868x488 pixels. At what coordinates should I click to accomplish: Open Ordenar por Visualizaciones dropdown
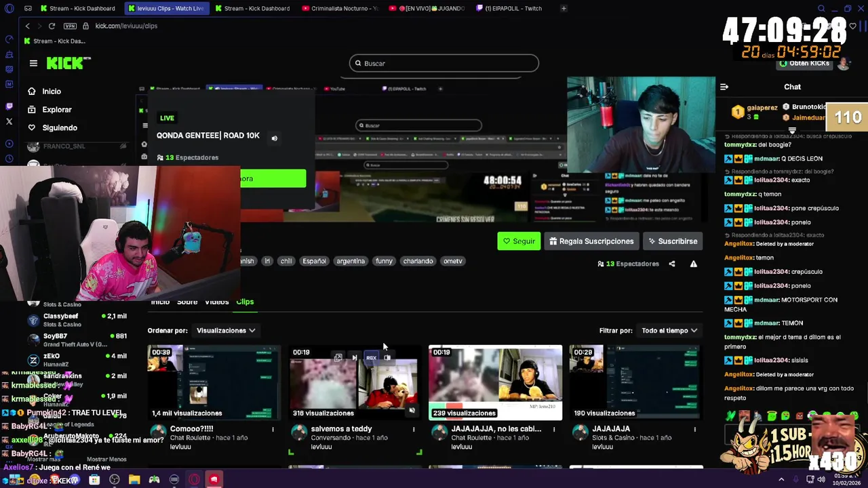(x=226, y=331)
